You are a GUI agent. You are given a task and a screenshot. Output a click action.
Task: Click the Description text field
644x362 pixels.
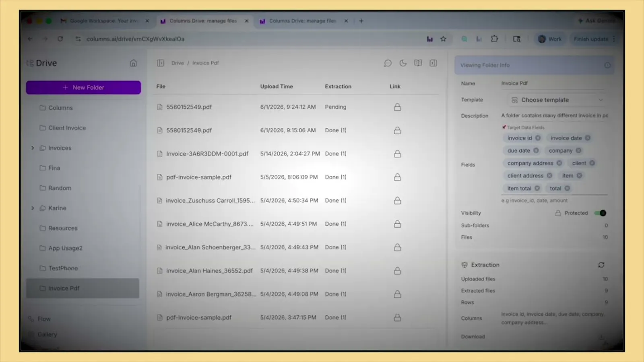tap(554, 115)
